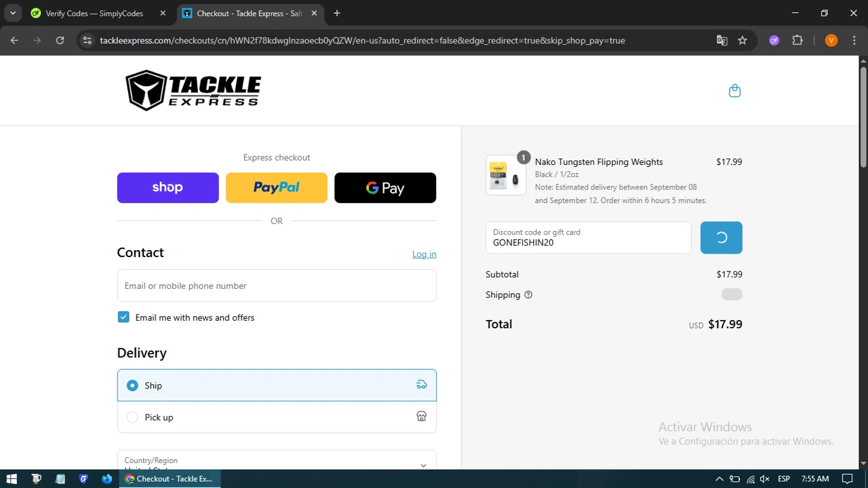
Task: Open the Chrome three-dot menu
Action: [x=854, y=41]
